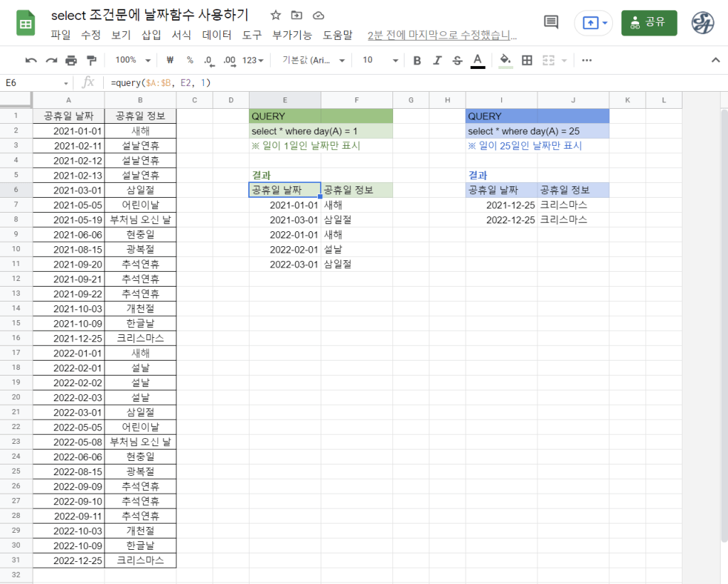Viewport: 728px width, 584px height.
Task: Star this spreadsheet document
Action: coord(276,16)
